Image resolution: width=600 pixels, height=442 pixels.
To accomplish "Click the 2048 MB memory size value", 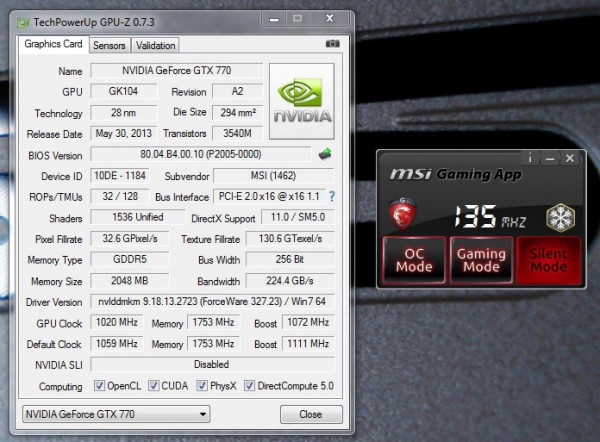I will pyautogui.click(x=130, y=281).
